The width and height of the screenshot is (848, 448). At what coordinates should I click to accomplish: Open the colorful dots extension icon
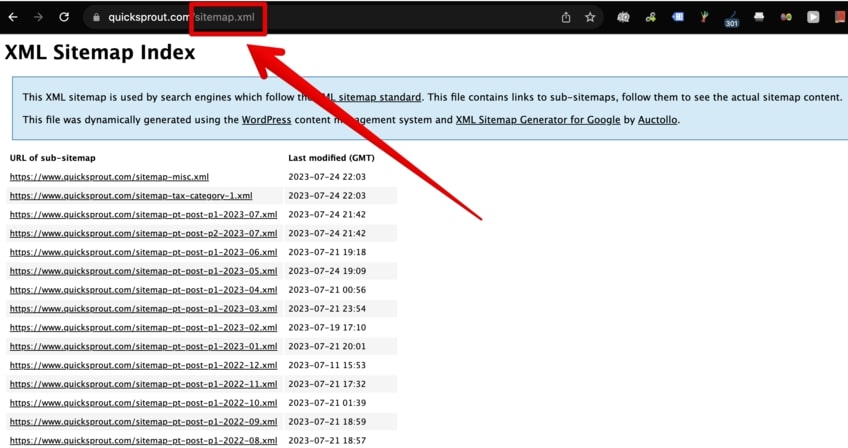click(x=786, y=17)
